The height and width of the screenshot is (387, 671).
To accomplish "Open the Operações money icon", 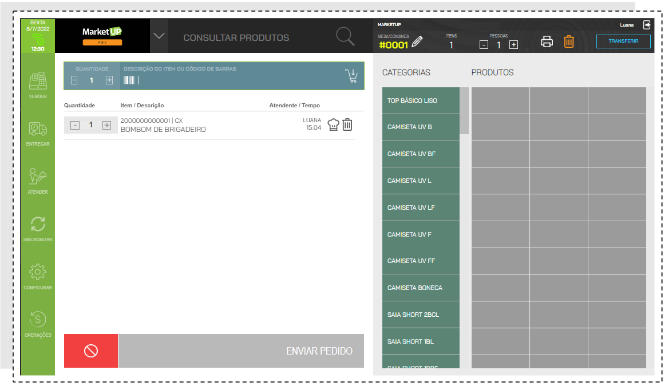I will point(38,319).
